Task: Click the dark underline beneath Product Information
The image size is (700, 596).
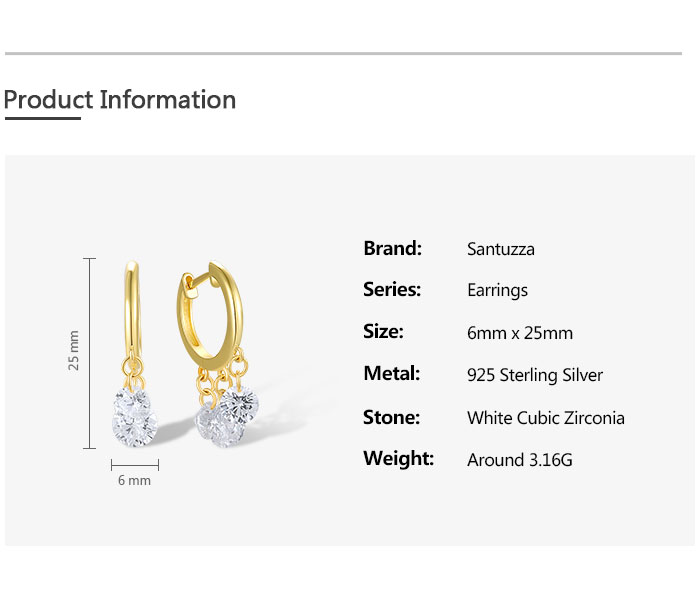Action: [42, 119]
